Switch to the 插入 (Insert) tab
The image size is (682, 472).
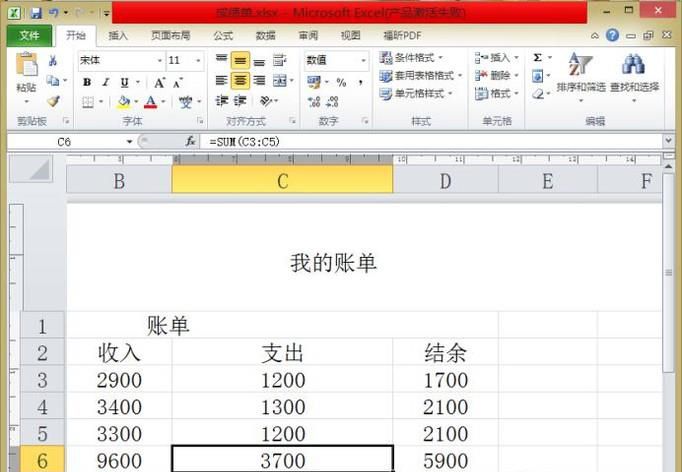118,36
